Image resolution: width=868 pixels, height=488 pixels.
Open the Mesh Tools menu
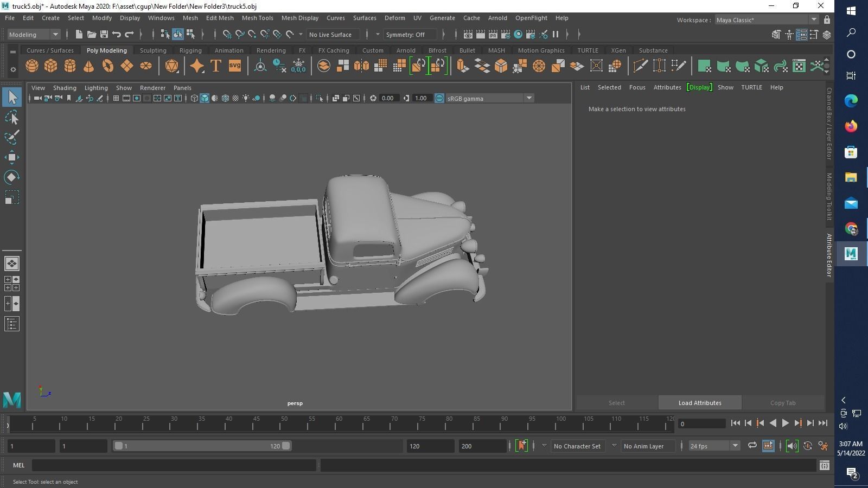(257, 18)
